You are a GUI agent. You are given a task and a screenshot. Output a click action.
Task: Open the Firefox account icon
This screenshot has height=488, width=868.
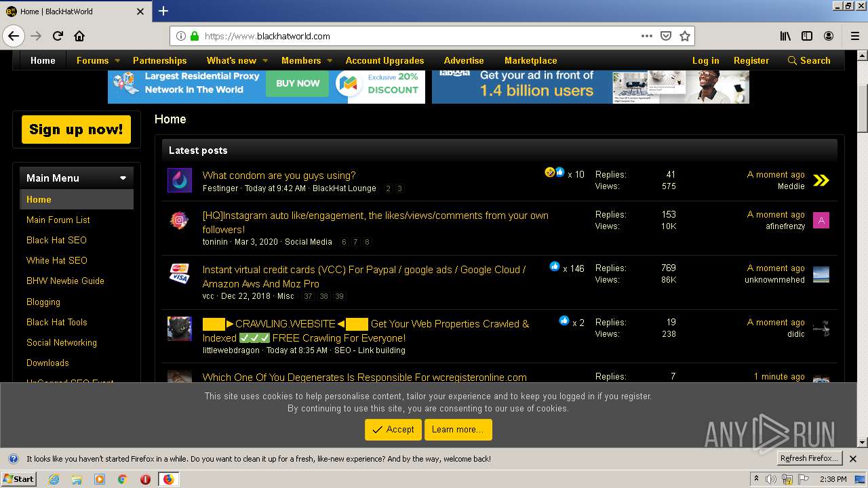point(829,36)
